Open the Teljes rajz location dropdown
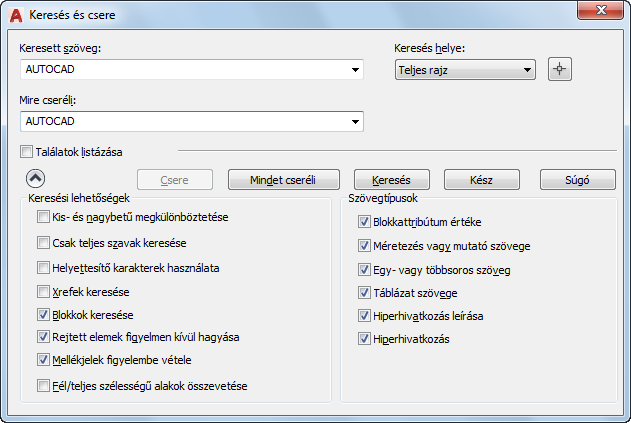Viewport: 631px width, 423px height. [465, 70]
